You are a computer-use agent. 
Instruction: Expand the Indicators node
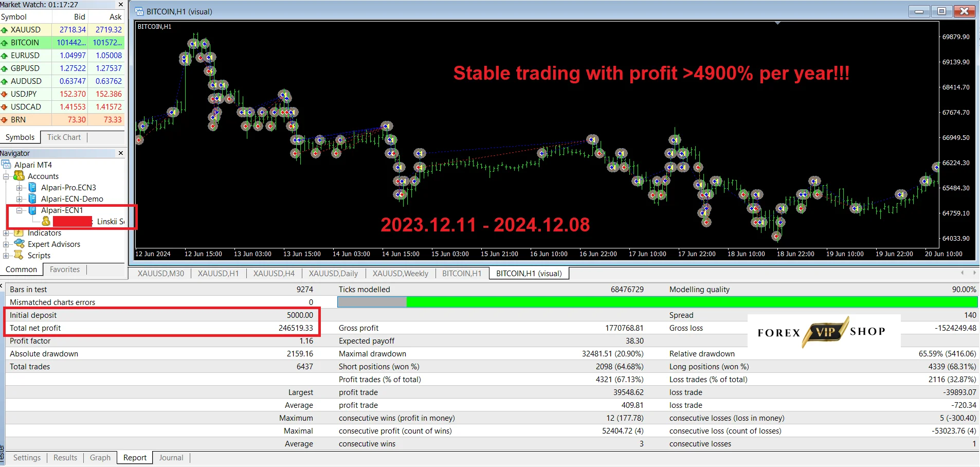click(x=6, y=233)
